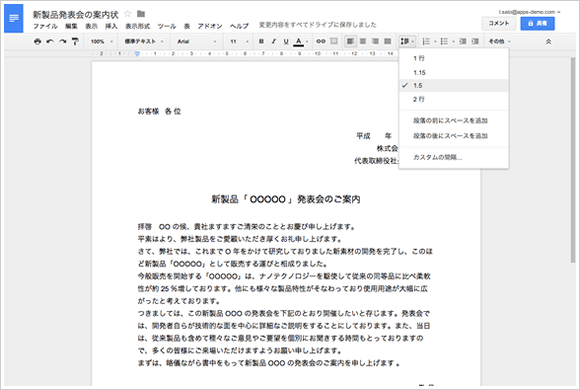580x390 pixels.
Task: Open the 表 menu
Action: click(187, 26)
